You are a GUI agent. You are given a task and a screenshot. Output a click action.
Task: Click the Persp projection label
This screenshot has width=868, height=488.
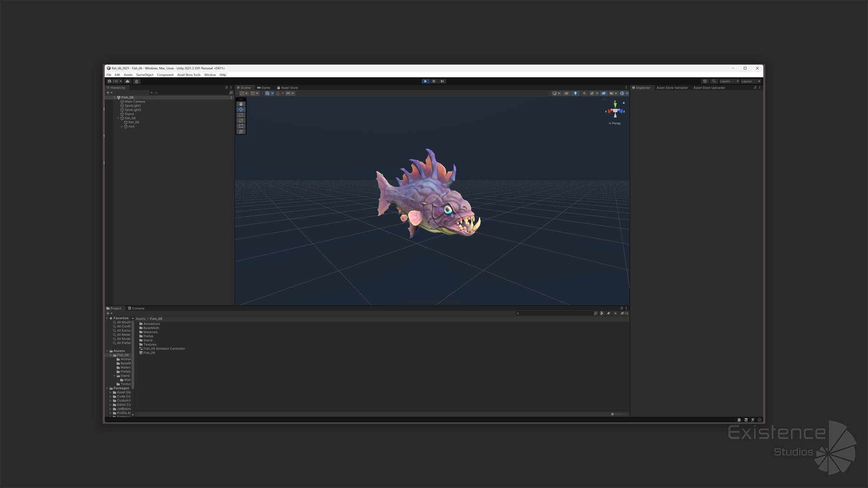pos(614,123)
